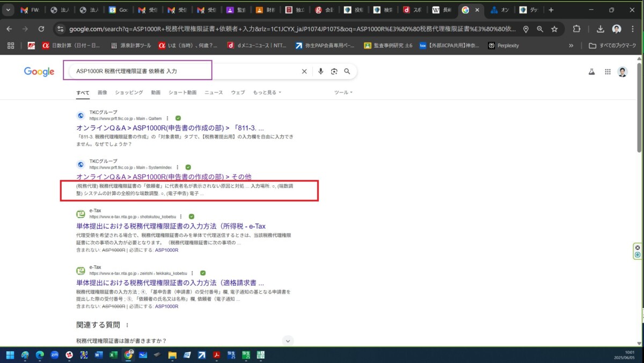
Task: Expand the 税務代理権限証書は誰が書きますか question
Action: (x=185, y=340)
